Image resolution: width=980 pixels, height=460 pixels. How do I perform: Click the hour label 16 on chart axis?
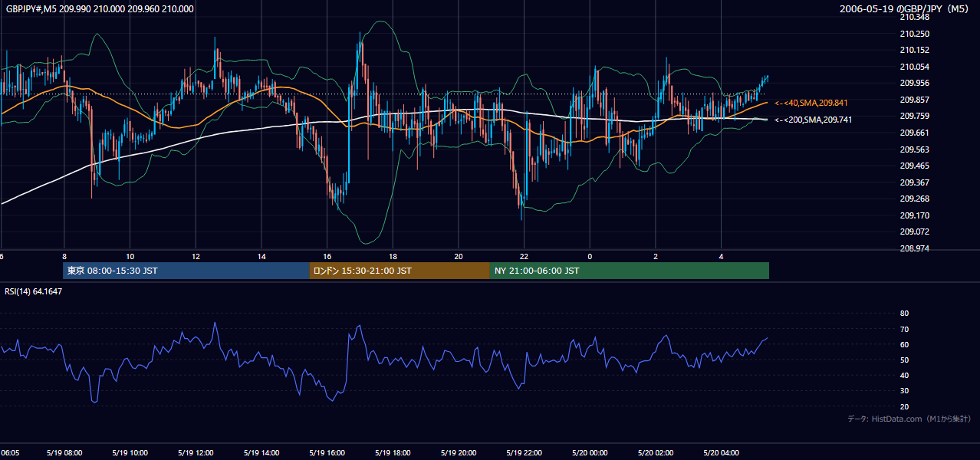click(327, 256)
